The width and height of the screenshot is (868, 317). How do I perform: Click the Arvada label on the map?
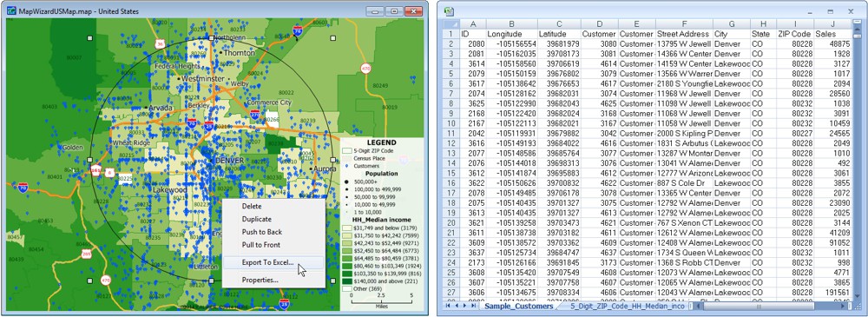click(160, 107)
